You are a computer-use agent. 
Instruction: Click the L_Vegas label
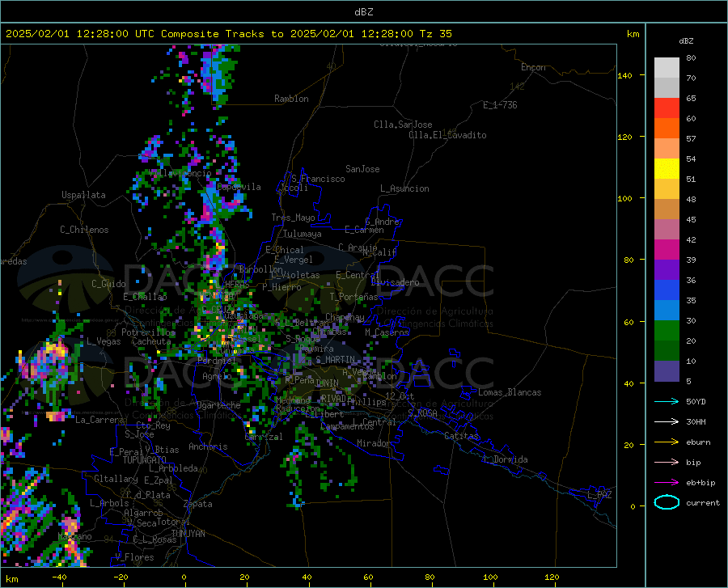[x=104, y=341]
